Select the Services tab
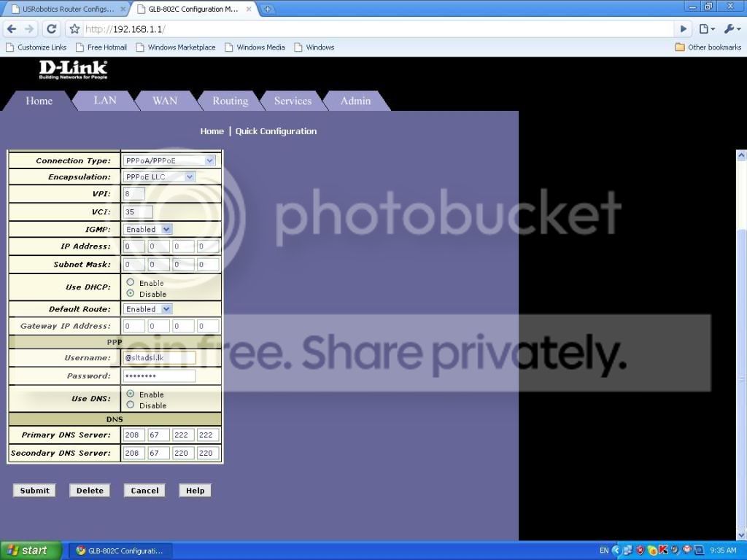 click(x=293, y=101)
